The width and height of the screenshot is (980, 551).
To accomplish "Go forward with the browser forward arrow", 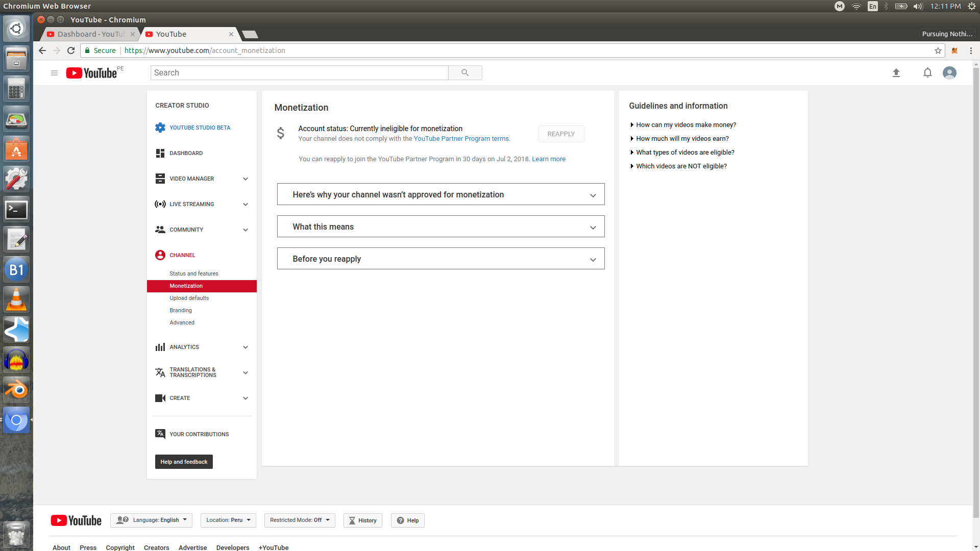I will [x=57, y=51].
